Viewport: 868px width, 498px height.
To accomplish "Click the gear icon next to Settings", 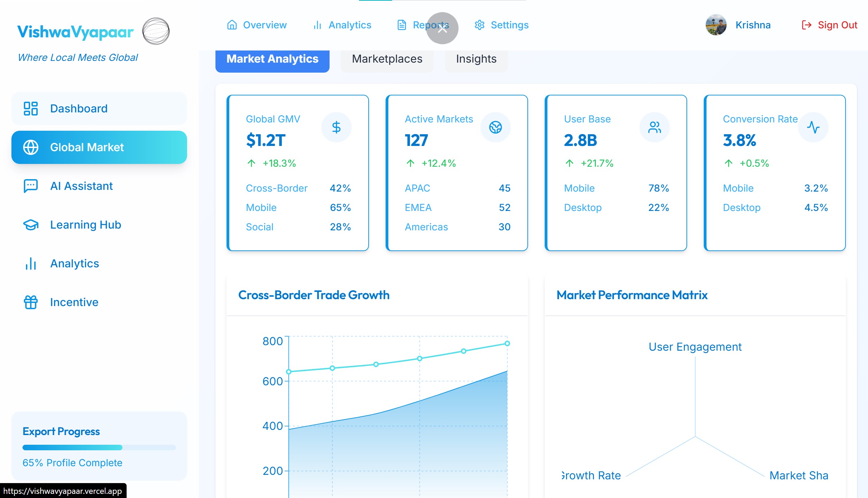I will [x=479, y=25].
